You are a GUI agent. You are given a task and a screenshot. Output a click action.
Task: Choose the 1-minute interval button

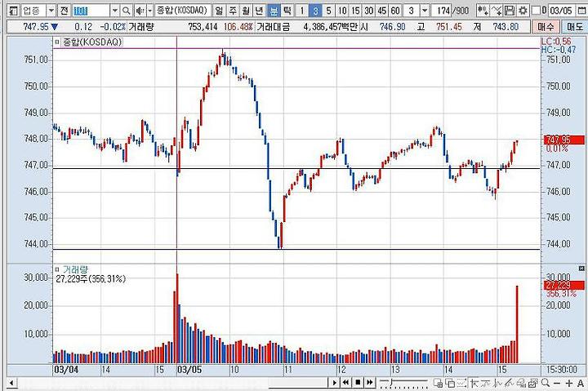301,11
